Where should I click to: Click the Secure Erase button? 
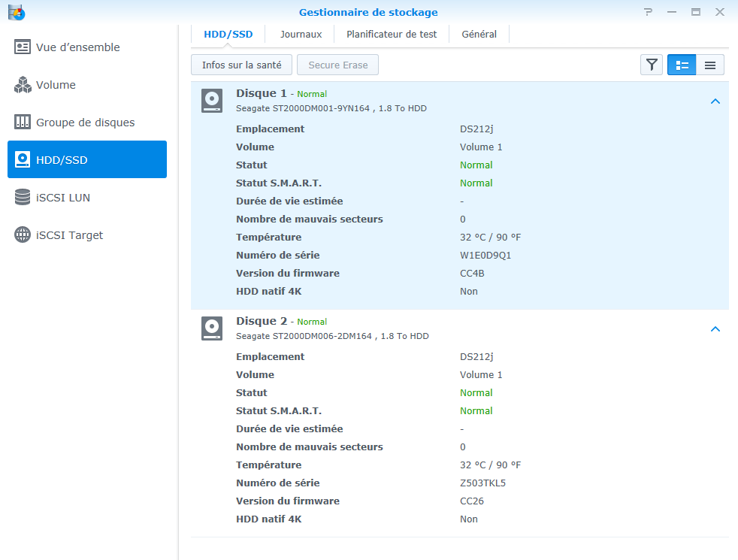coord(337,65)
